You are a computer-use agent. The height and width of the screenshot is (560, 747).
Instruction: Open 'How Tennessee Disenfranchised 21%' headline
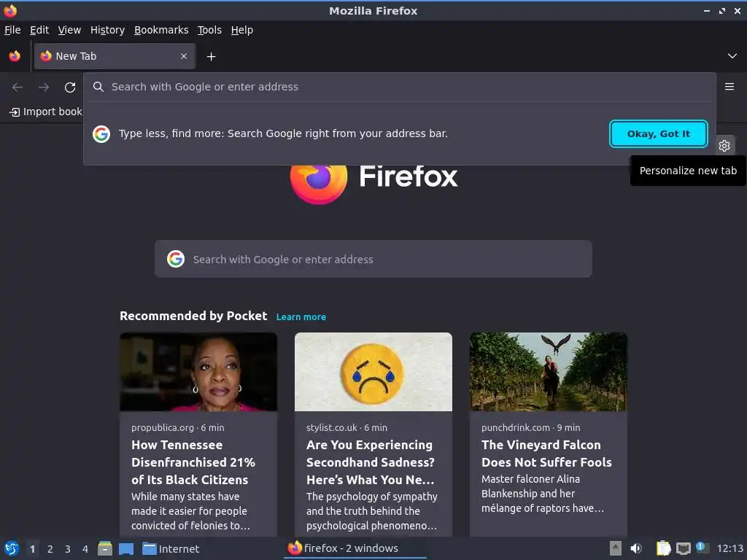tap(193, 462)
